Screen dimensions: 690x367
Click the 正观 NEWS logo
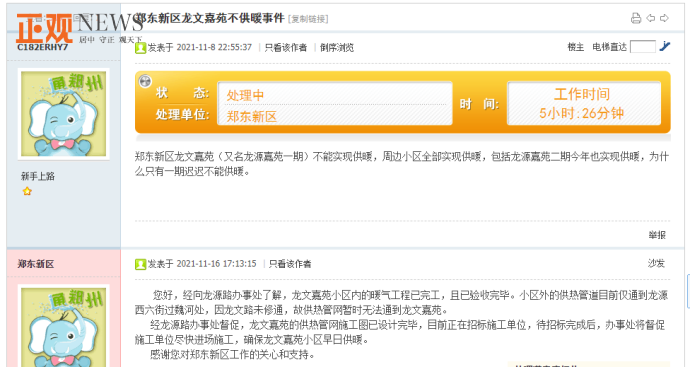pos(79,27)
